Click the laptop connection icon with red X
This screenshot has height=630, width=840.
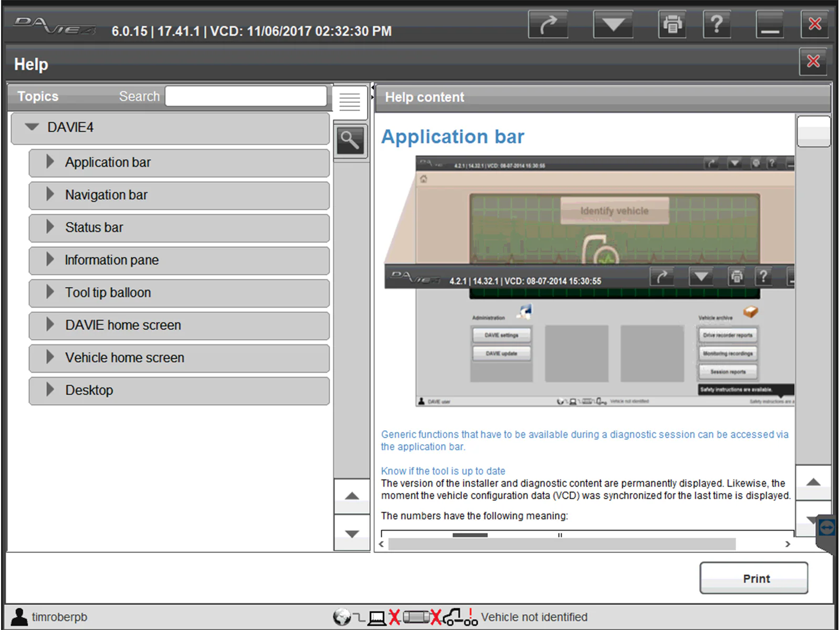click(x=378, y=617)
